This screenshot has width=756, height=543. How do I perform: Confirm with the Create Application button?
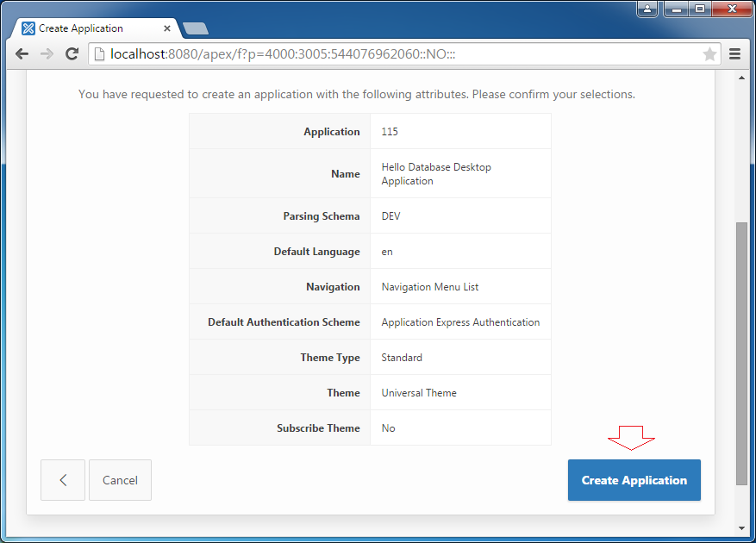634,480
